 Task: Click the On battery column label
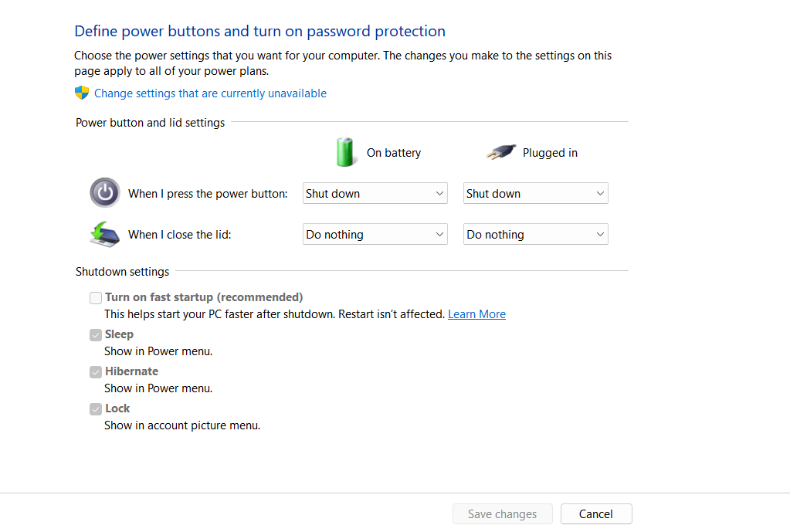point(394,153)
